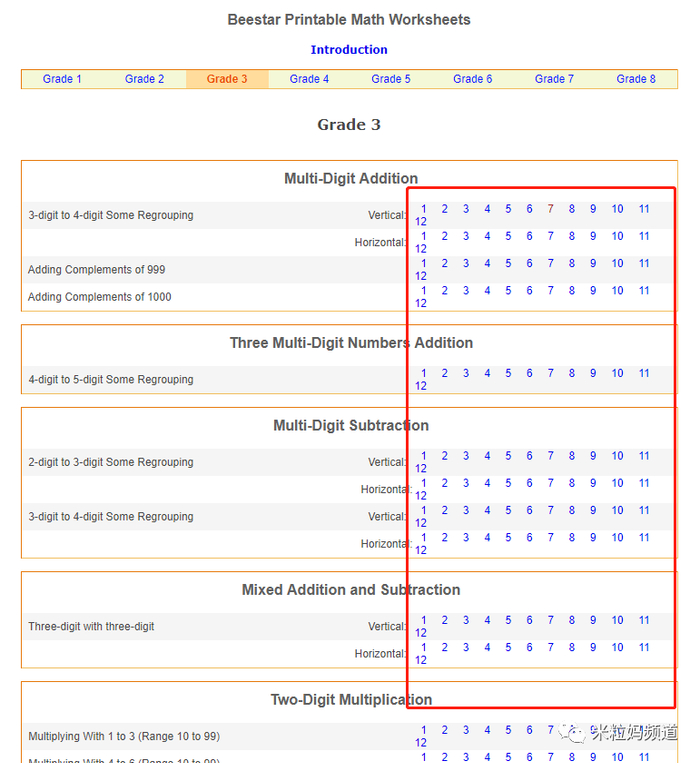Open worksheet 8 of Mixed Addition and Subtraction Vertical
The image size is (700, 763).
coord(572,620)
